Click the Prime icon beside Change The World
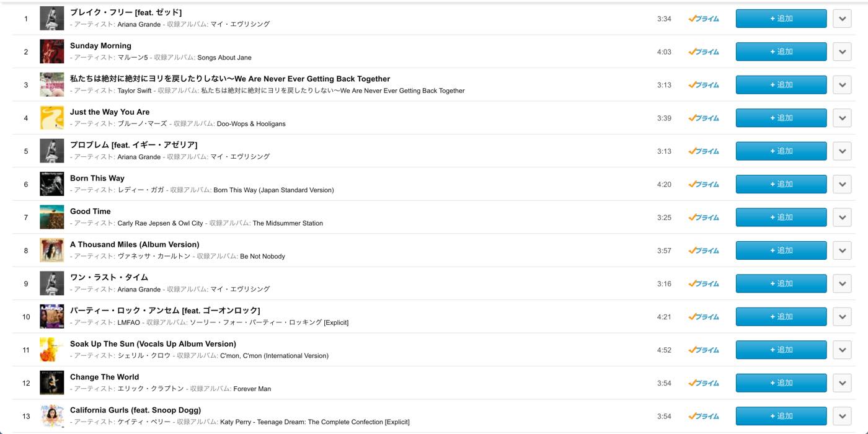868x434 pixels. click(x=704, y=383)
